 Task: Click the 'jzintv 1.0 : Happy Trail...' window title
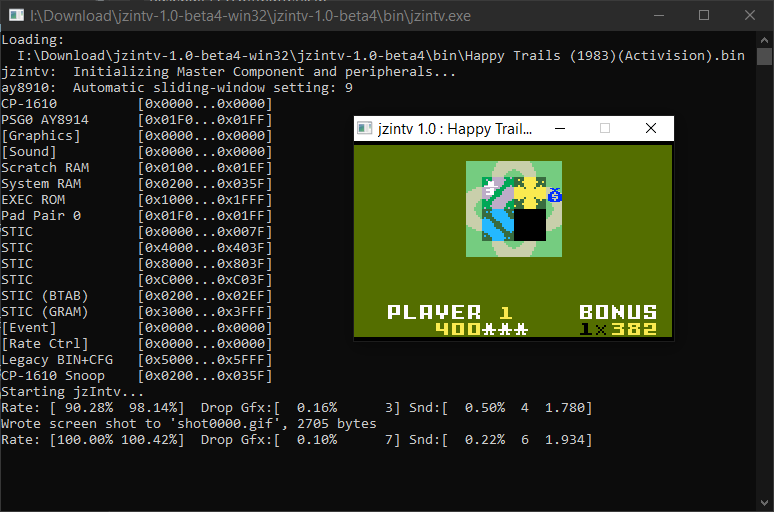455,129
